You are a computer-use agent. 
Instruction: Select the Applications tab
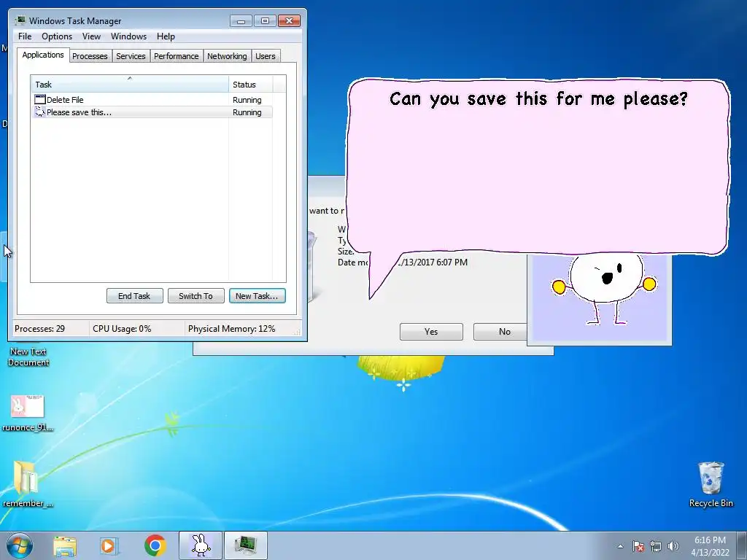point(43,55)
